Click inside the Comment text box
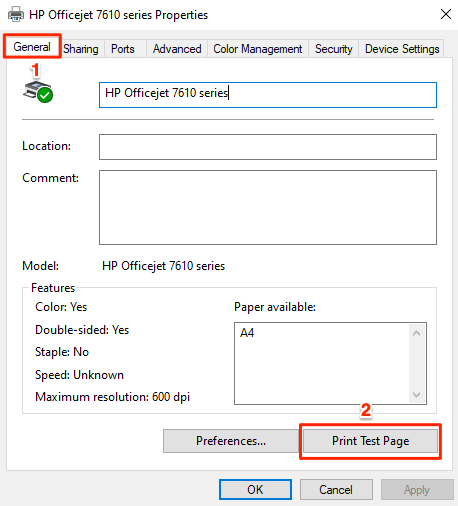Viewport: 458px width, 506px height. (x=268, y=207)
